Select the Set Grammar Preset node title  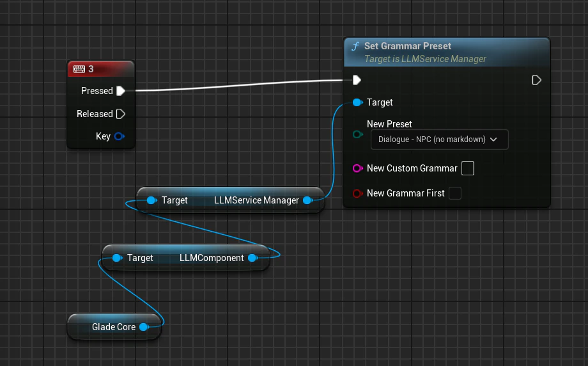pos(408,46)
